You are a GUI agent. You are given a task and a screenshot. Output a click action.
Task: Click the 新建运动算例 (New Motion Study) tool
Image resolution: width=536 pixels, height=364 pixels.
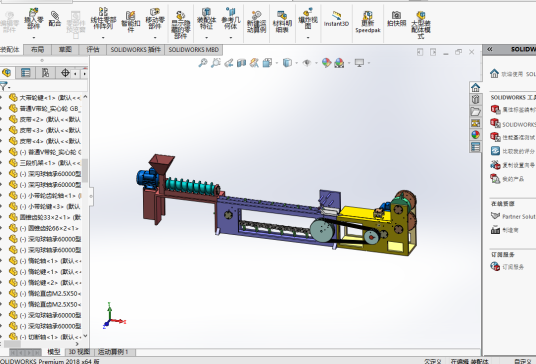pos(256,22)
